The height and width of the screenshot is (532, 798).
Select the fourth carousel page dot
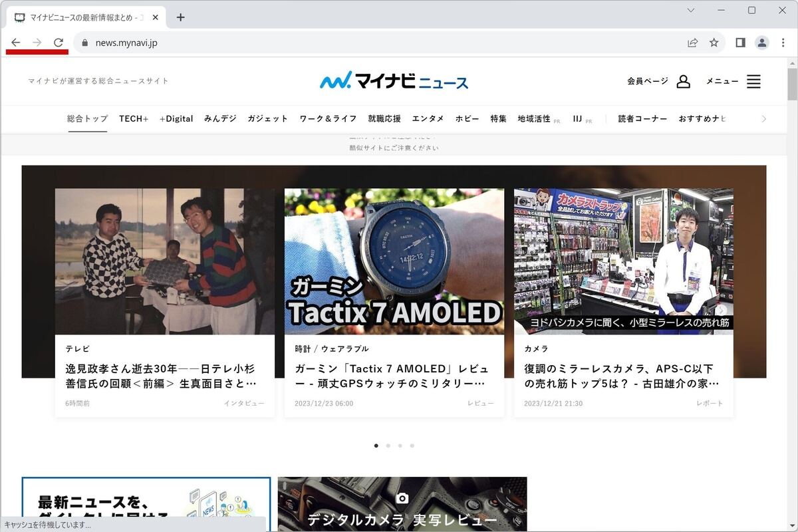(x=412, y=446)
